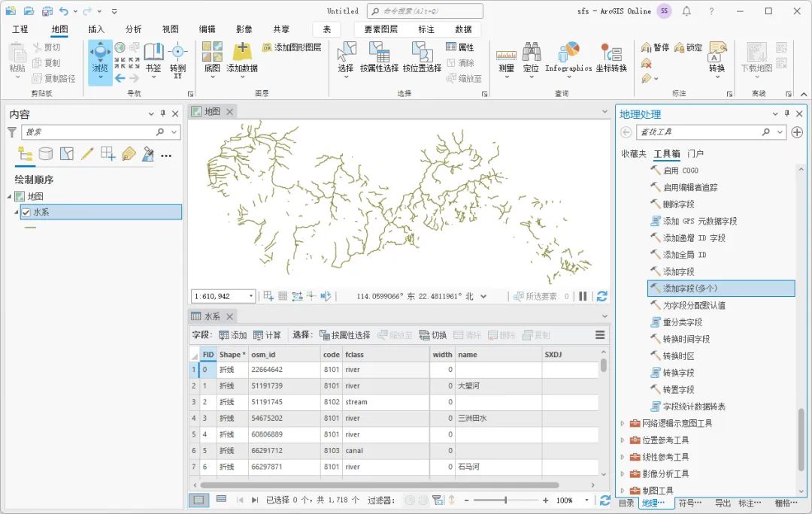Click the table zoom slider handle
The image size is (812, 514).
point(505,500)
